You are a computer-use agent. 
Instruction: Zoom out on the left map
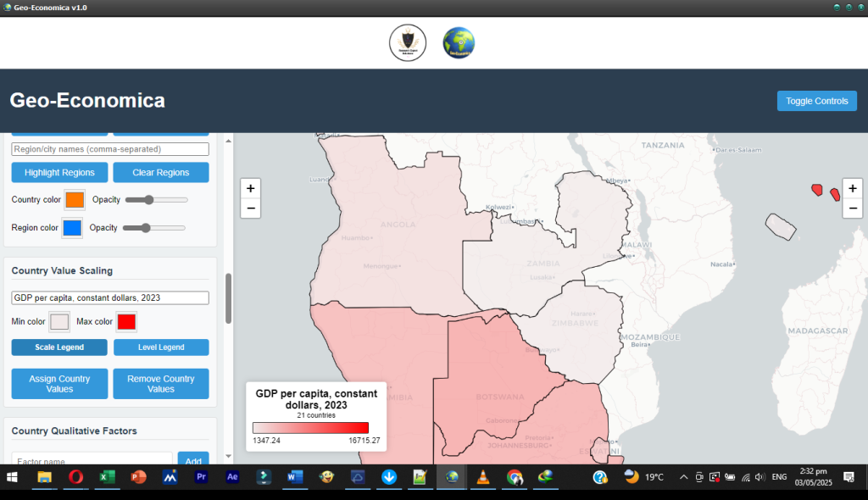point(250,208)
